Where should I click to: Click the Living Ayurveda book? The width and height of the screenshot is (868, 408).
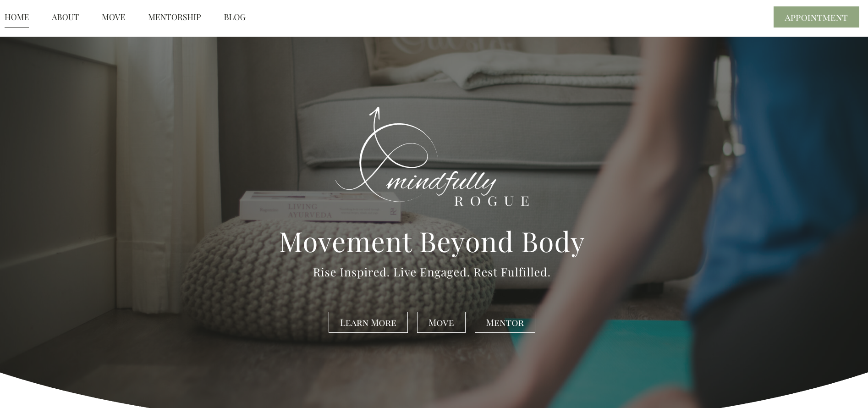(319, 207)
